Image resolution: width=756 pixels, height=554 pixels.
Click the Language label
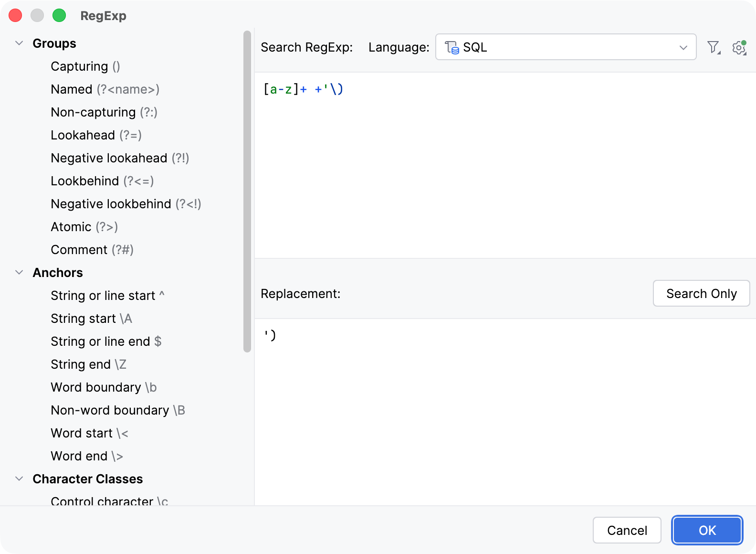pos(399,47)
